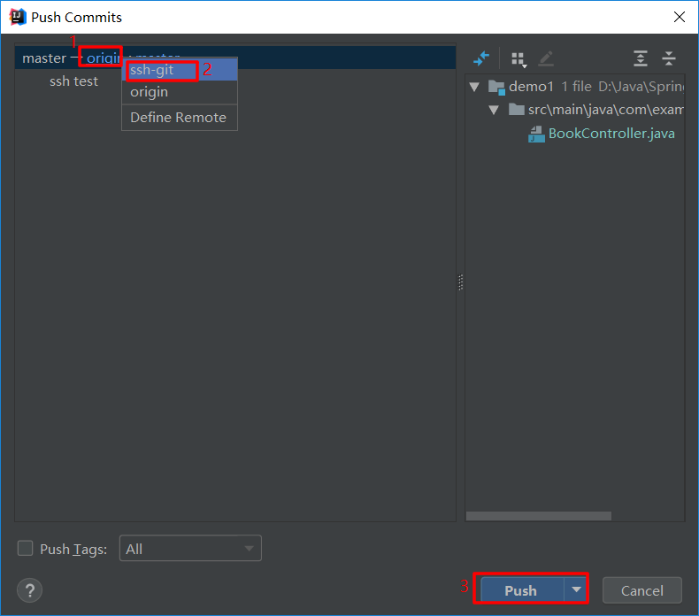The width and height of the screenshot is (699, 616).
Task: Click the 'Push Tags:' label
Action: coord(73,549)
